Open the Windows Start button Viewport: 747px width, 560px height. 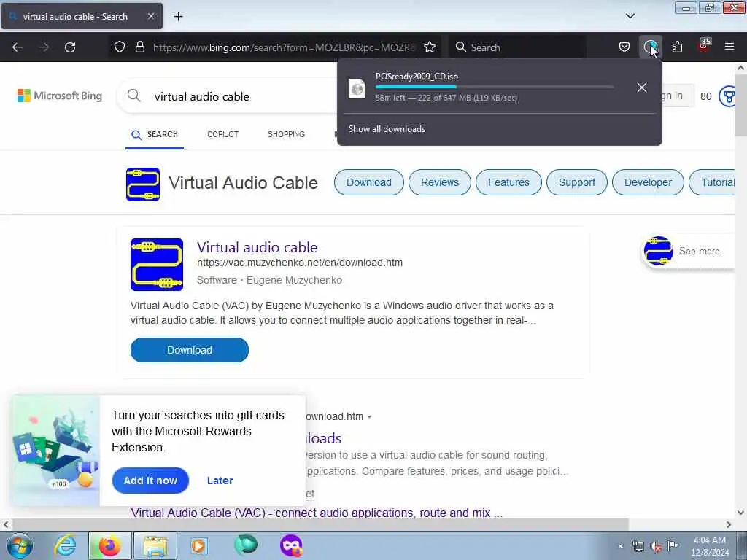pyautogui.click(x=20, y=545)
